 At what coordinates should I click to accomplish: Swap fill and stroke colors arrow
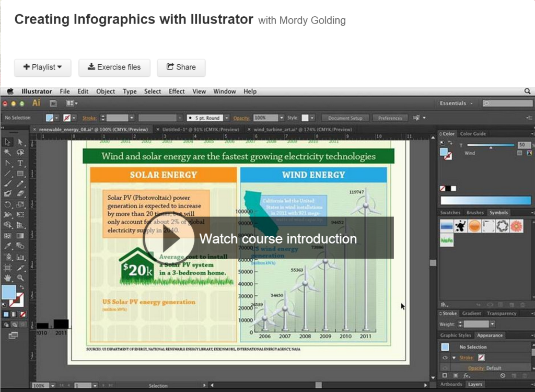coord(21,287)
